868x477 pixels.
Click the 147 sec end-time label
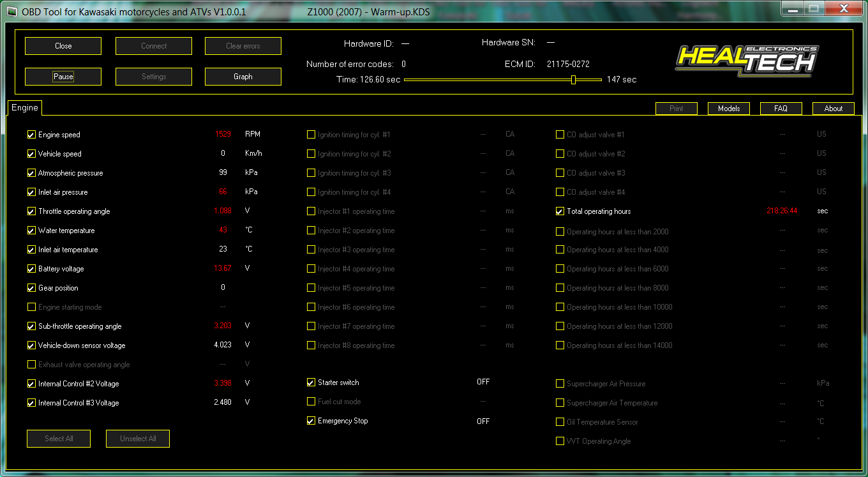tap(622, 80)
